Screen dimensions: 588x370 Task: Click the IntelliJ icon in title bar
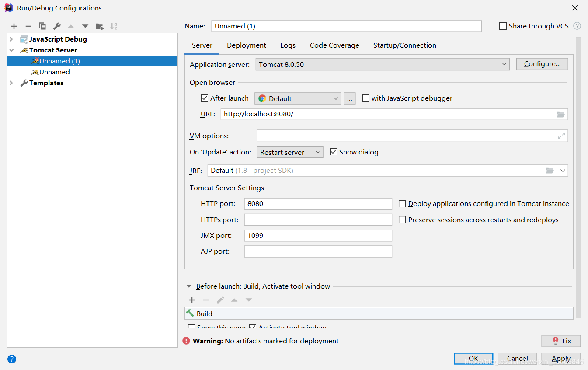point(8,7)
